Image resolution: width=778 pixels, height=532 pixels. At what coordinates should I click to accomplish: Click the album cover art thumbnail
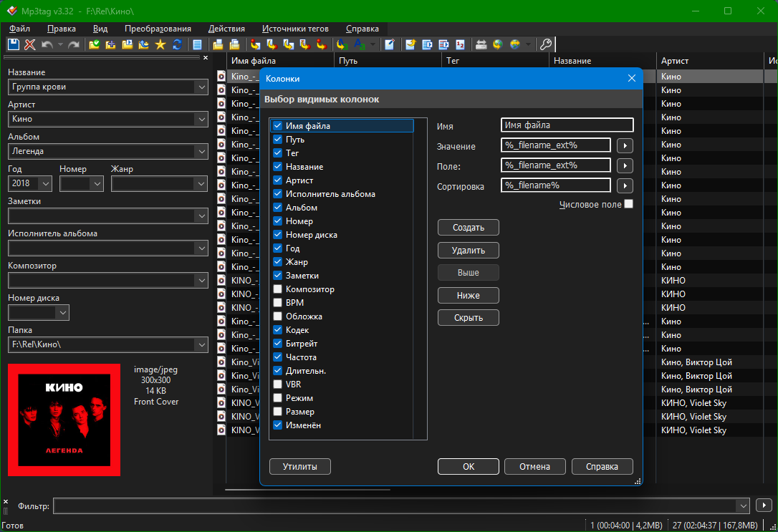(x=64, y=420)
